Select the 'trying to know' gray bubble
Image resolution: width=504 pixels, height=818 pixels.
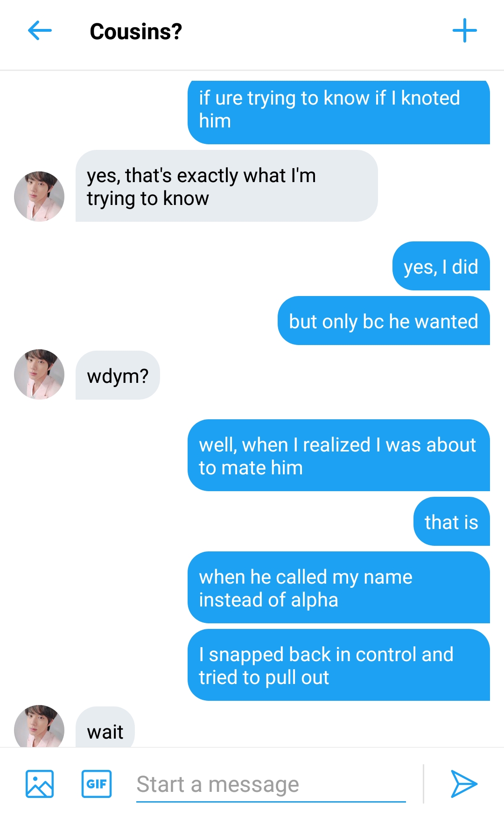tap(226, 186)
